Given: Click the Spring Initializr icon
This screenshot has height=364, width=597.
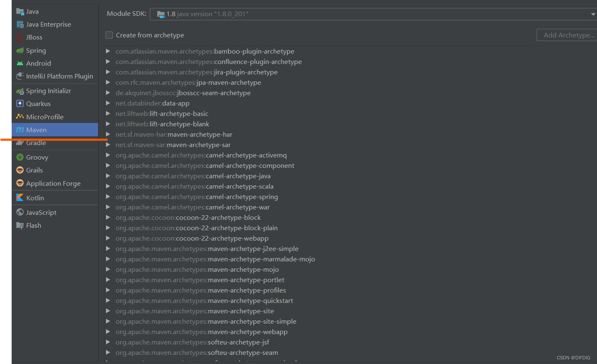Looking at the screenshot, I should (x=20, y=91).
